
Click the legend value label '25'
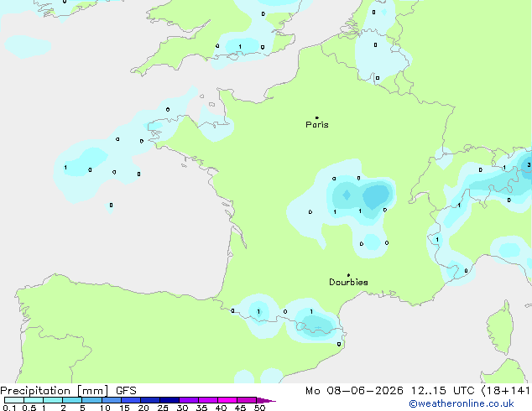(x=163, y=408)
